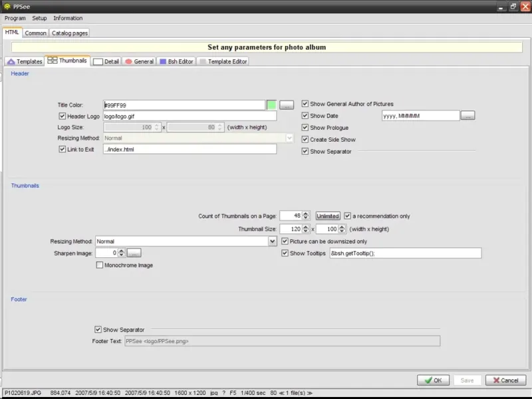Viewport: 532px width, 399px height.
Task: Click thumbnail height spinner arrows
Action: pyautogui.click(x=342, y=229)
